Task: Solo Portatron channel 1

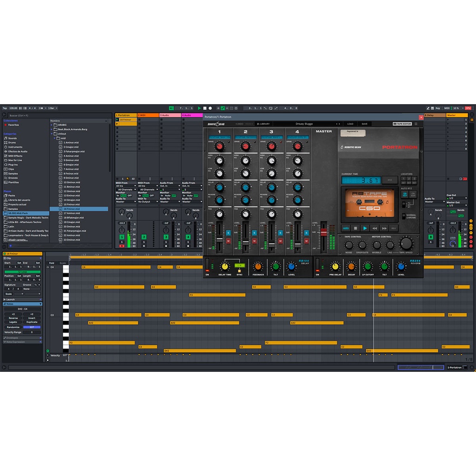Action: [228, 232]
